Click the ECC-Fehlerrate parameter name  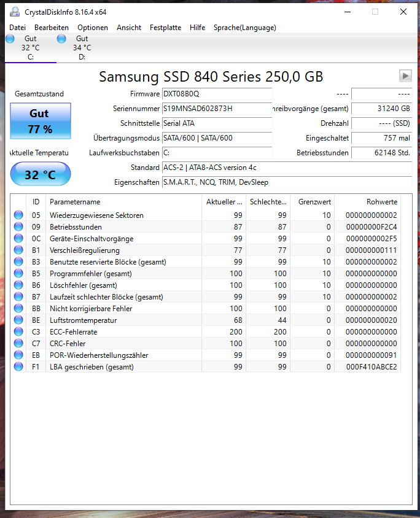click(x=73, y=331)
